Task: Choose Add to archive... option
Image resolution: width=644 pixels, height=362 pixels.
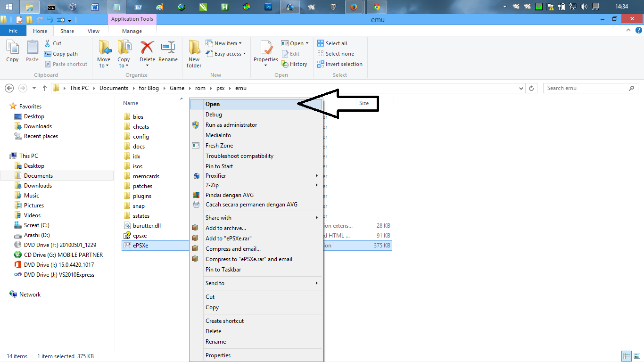Action: (256, 228)
